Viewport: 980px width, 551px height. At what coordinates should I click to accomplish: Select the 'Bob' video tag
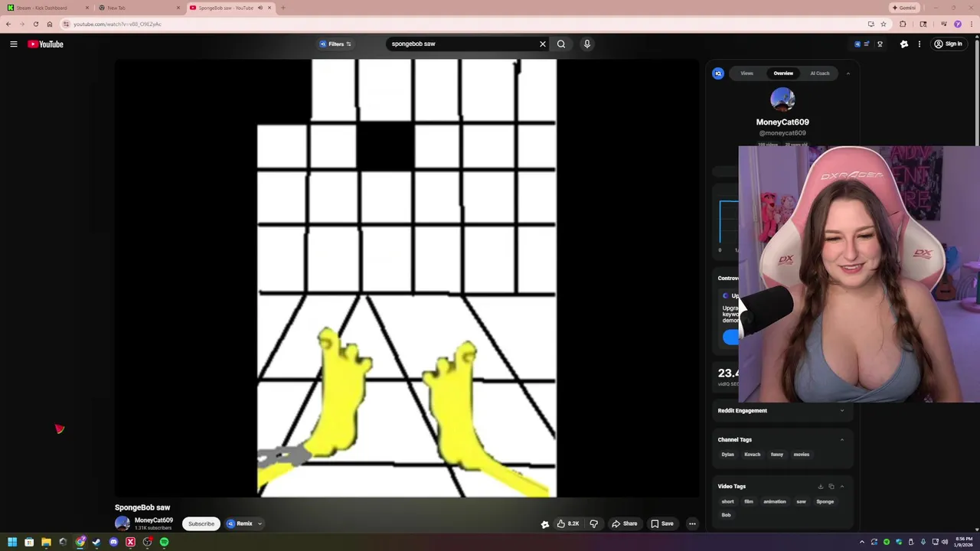[x=726, y=515]
